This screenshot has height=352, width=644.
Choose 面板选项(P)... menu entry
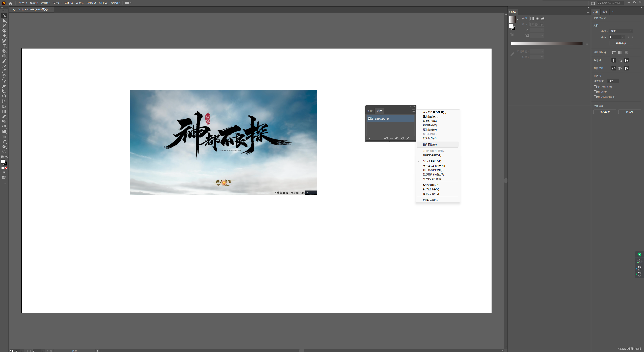[x=438, y=200]
